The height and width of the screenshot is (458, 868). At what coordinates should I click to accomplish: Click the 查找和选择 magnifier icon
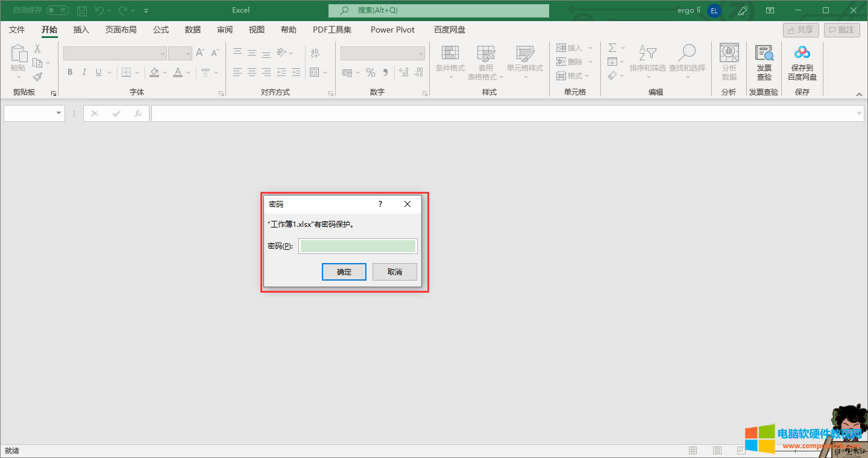tap(687, 53)
